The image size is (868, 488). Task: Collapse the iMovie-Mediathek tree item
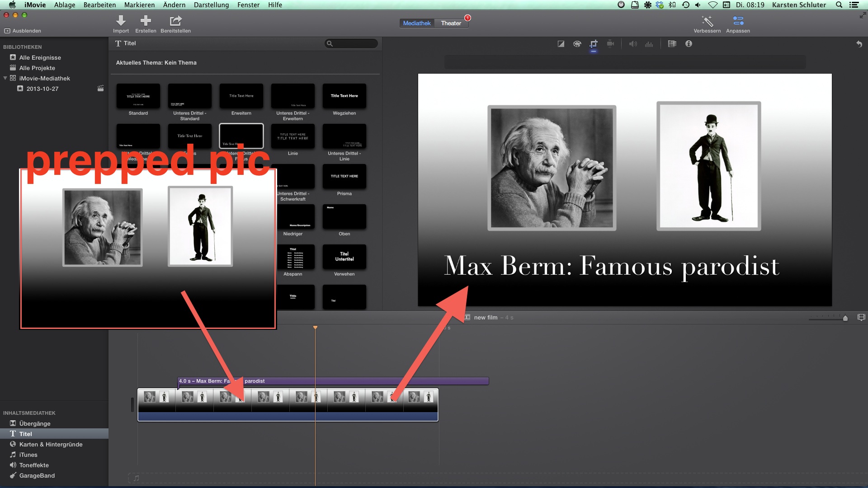pyautogui.click(x=5, y=78)
